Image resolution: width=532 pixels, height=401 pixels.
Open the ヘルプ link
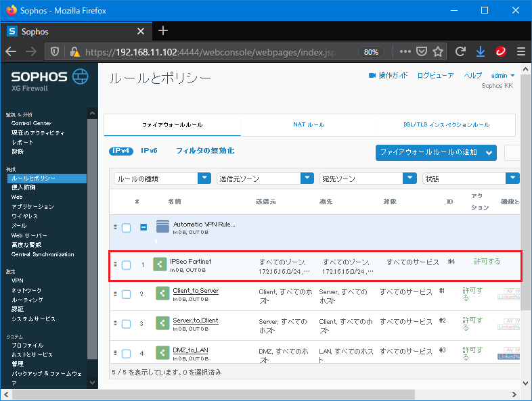(472, 75)
